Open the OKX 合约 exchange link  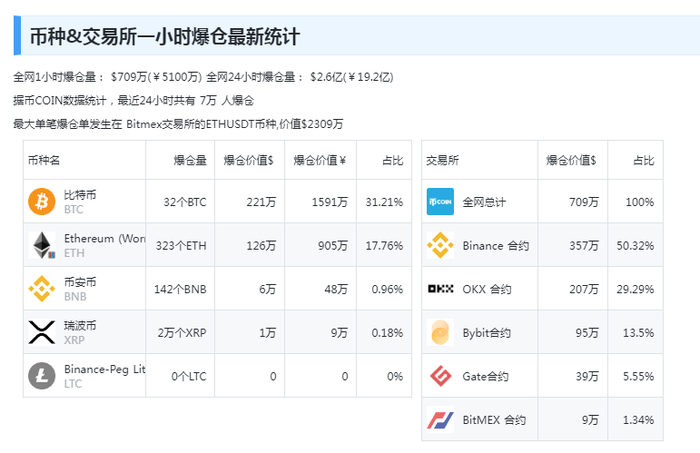coord(487,290)
